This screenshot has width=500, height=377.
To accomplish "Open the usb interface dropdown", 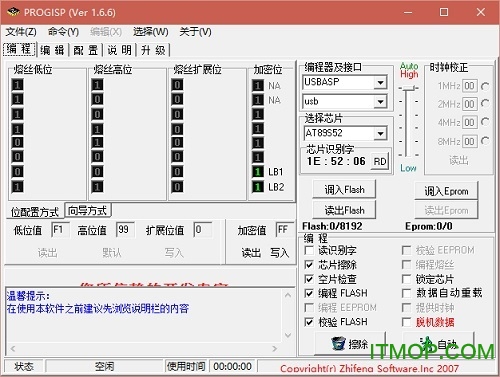I will 380,102.
